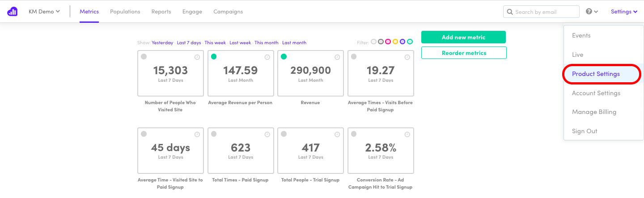Image resolution: width=644 pixels, height=198 pixels.
Task: Show metrics for Last week
Action: click(240, 42)
